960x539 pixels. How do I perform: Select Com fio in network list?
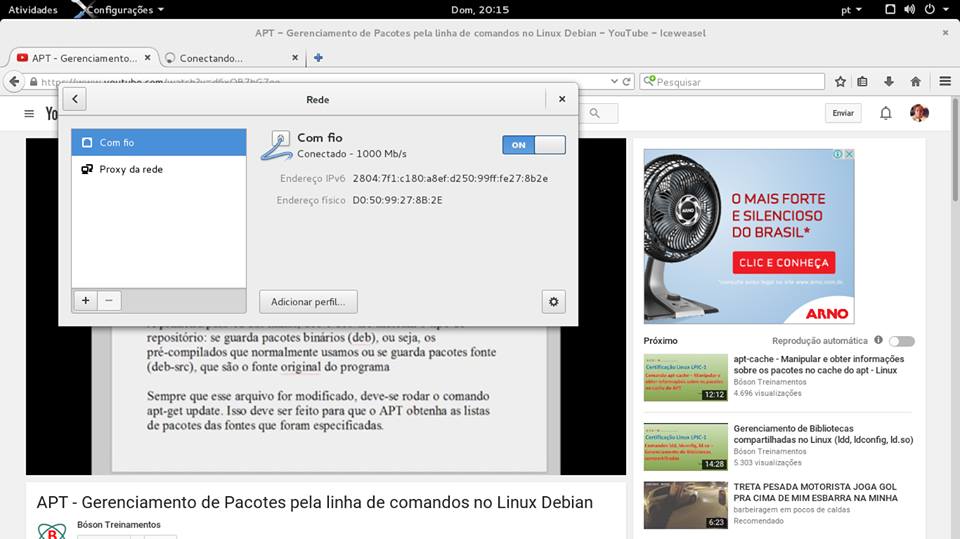tap(159, 142)
